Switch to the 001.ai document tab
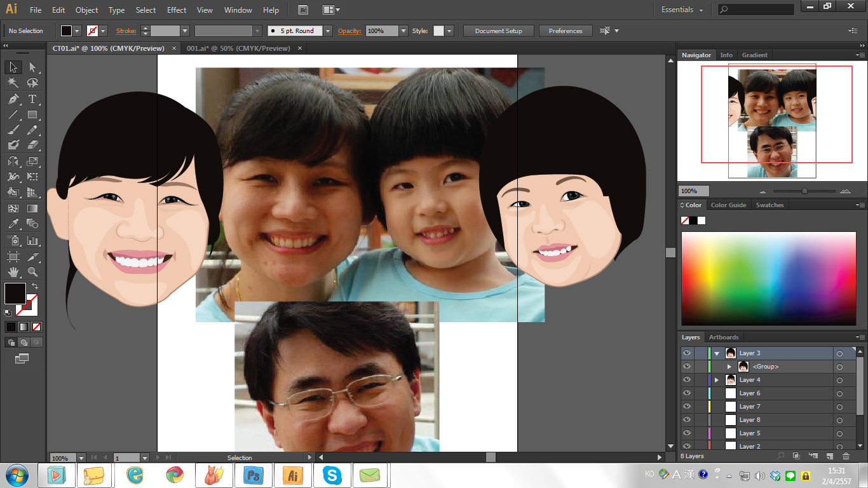868x488 pixels. [238, 48]
